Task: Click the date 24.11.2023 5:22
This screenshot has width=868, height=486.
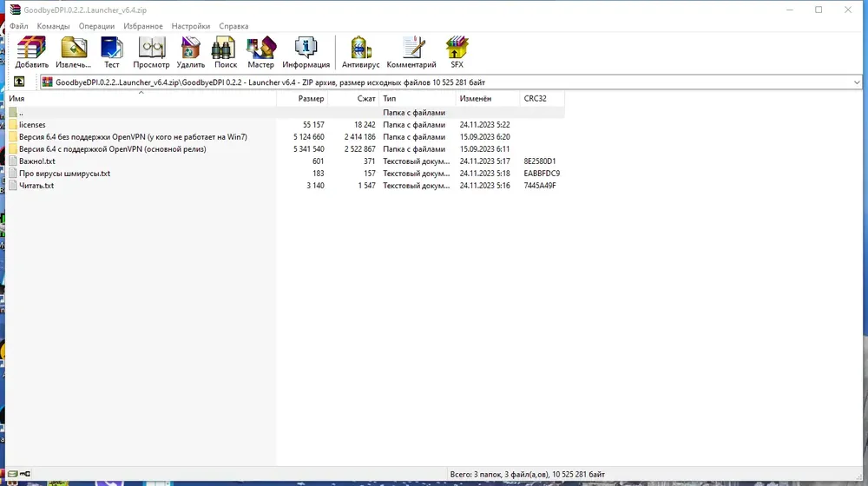Action: coord(485,125)
